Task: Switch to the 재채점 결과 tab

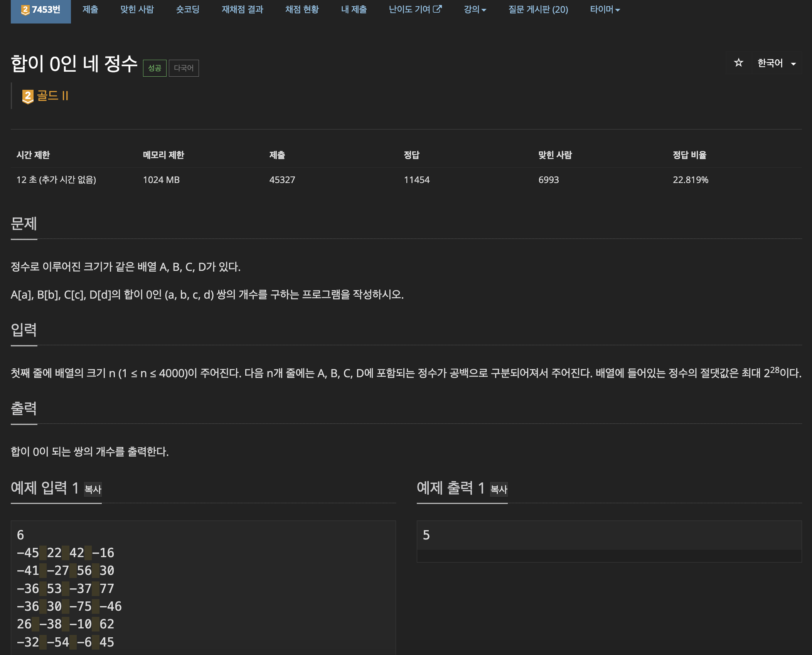Action: pos(242,10)
